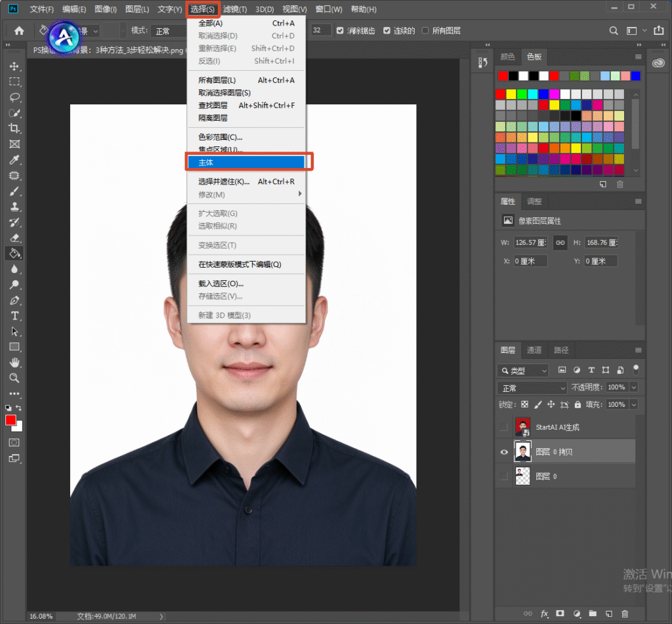
Task: Click the red foreground color swatch
Action: pos(10,421)
